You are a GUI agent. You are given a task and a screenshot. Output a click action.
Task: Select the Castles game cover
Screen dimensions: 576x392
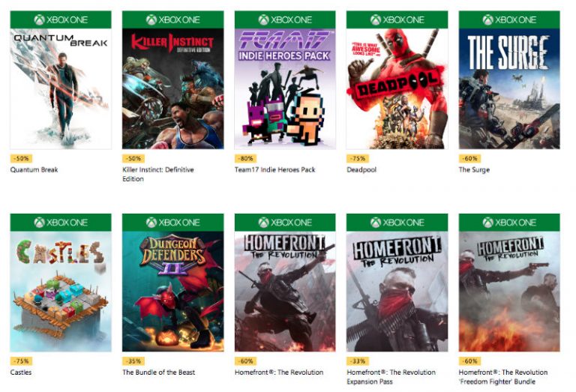coord(60,291)
